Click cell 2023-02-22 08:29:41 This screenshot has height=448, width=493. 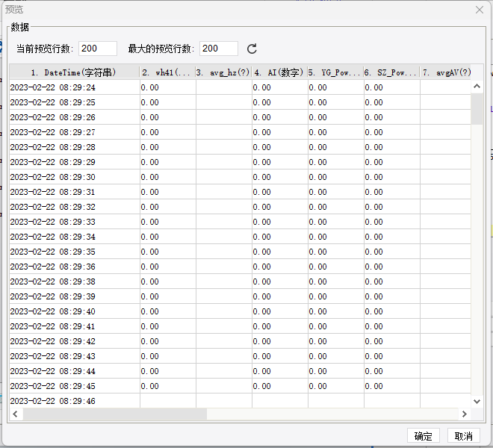75,326
